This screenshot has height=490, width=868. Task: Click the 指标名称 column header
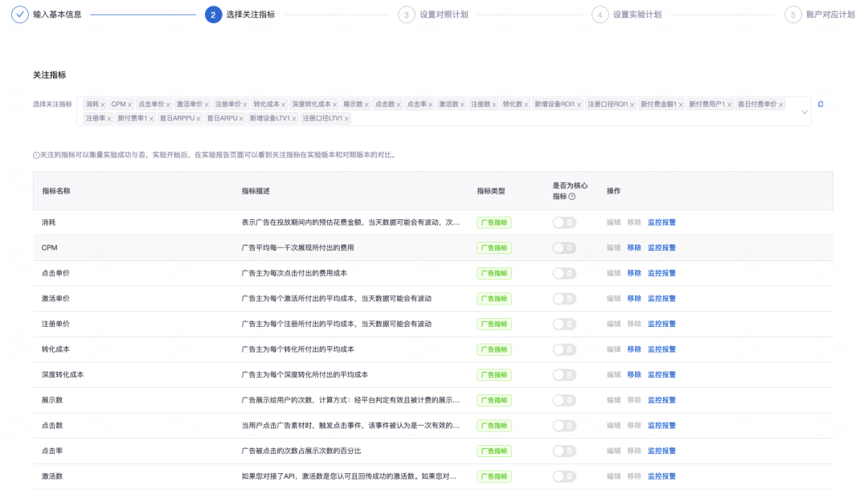point(56,191)
